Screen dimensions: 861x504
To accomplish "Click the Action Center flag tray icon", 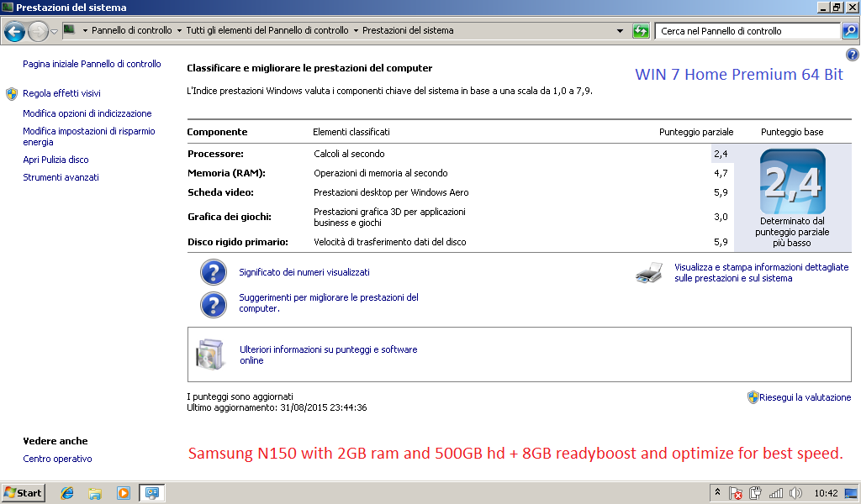I will [x=736, y=493].
